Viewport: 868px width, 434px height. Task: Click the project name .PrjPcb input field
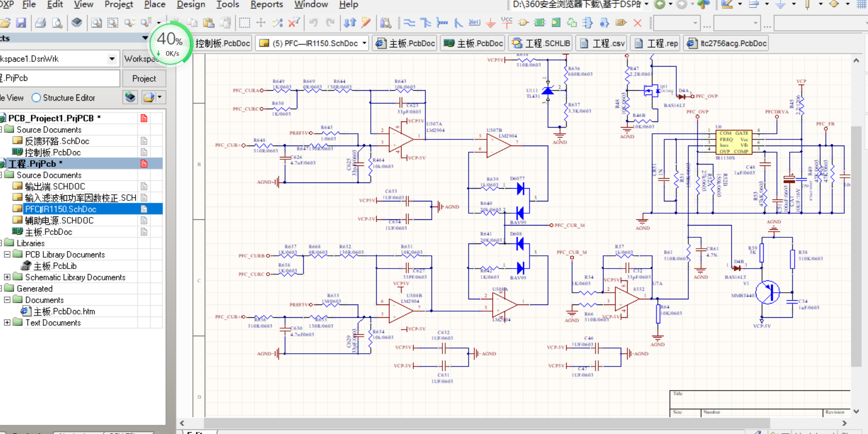[x=60, y=78]
